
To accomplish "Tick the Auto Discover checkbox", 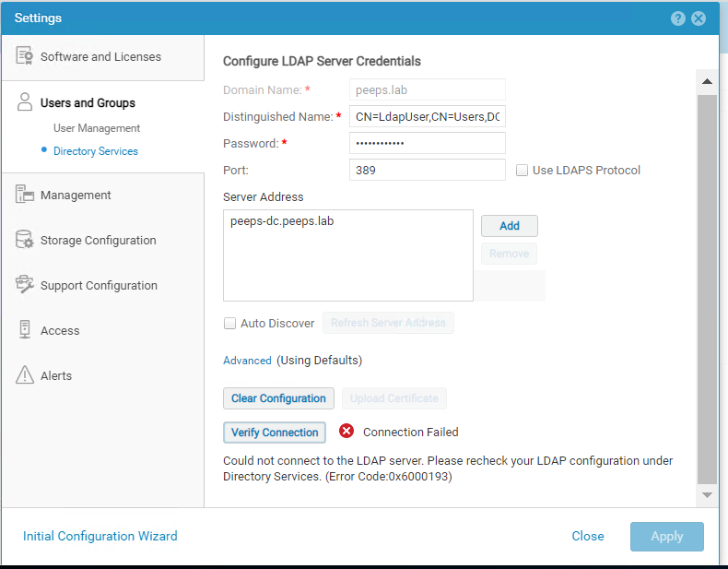I will click(x=230, y=324).
